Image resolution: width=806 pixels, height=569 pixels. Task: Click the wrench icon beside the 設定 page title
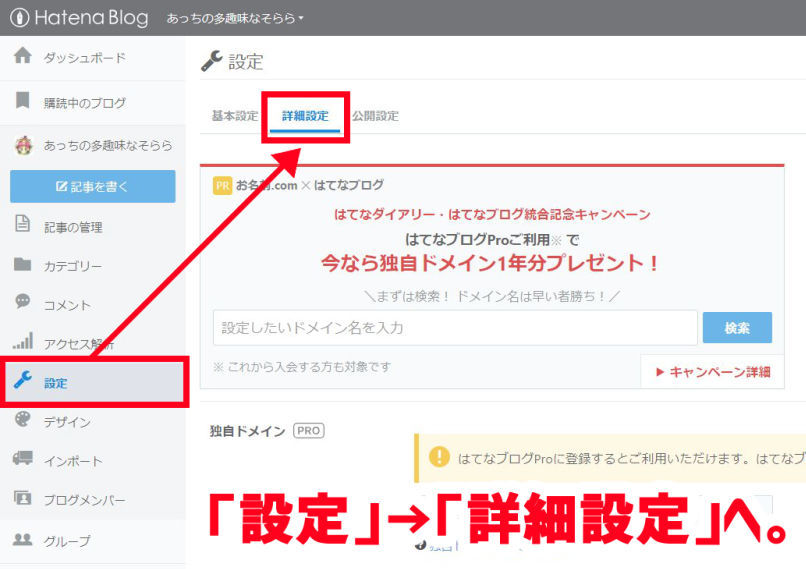211,61
